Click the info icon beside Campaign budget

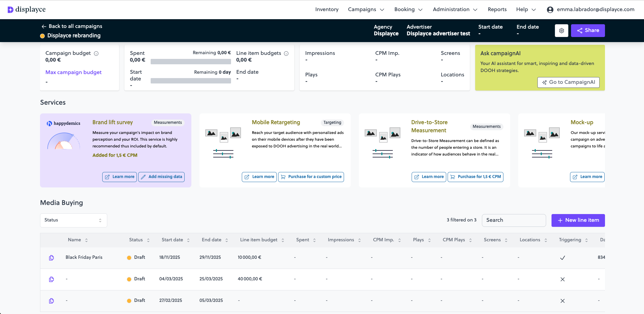coord(96,54)
